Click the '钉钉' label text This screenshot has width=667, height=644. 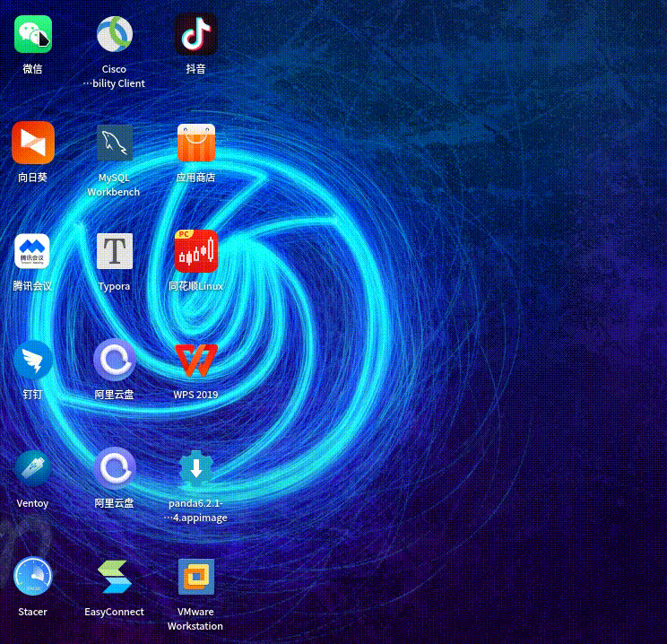tap(32, 395)
